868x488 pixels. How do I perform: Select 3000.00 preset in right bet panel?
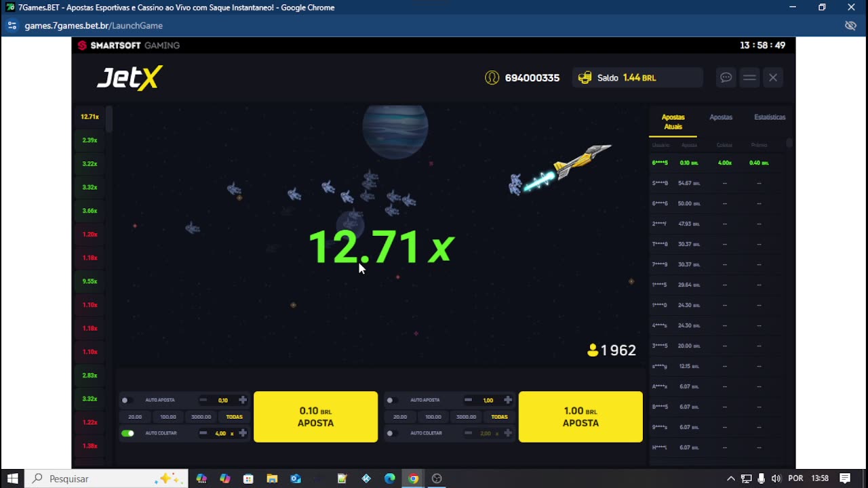[x=466, y=417]
